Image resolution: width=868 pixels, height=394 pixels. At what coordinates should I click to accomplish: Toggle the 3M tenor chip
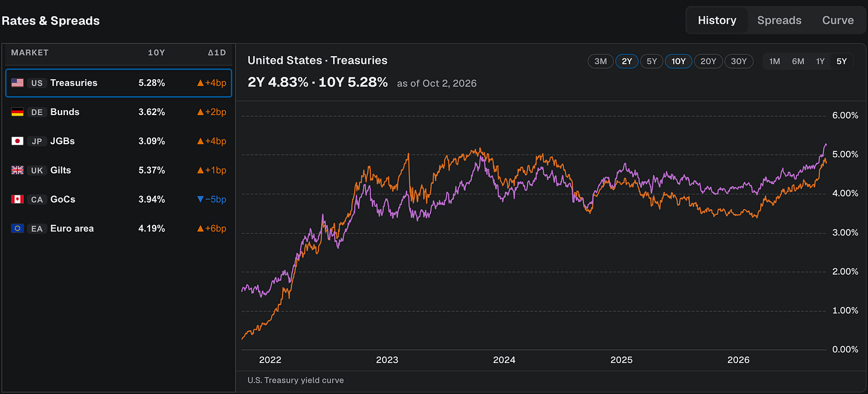[x=600, y=61]
